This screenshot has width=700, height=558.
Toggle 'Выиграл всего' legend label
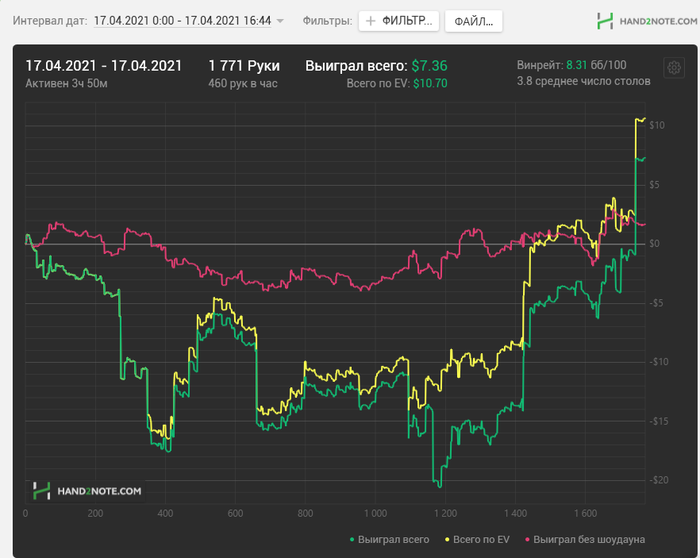[393, 540]
